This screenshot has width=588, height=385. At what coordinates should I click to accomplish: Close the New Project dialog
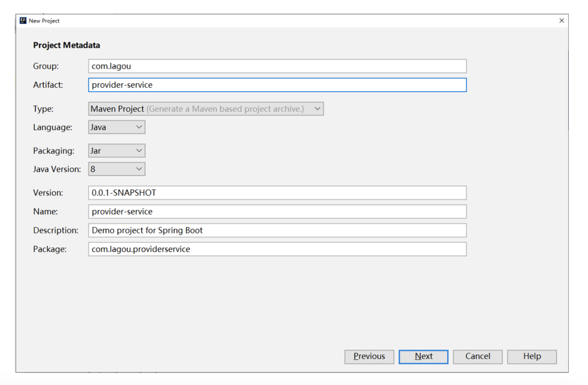tap(561, 20)
